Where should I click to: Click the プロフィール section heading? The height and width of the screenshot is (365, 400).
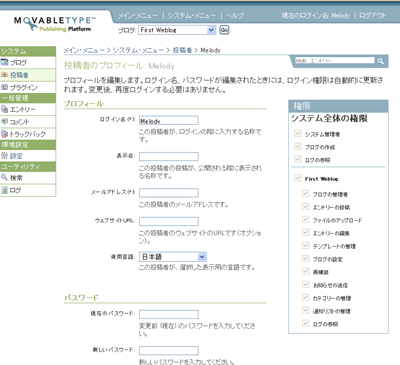pyautogui.click(x=84, y=104)
